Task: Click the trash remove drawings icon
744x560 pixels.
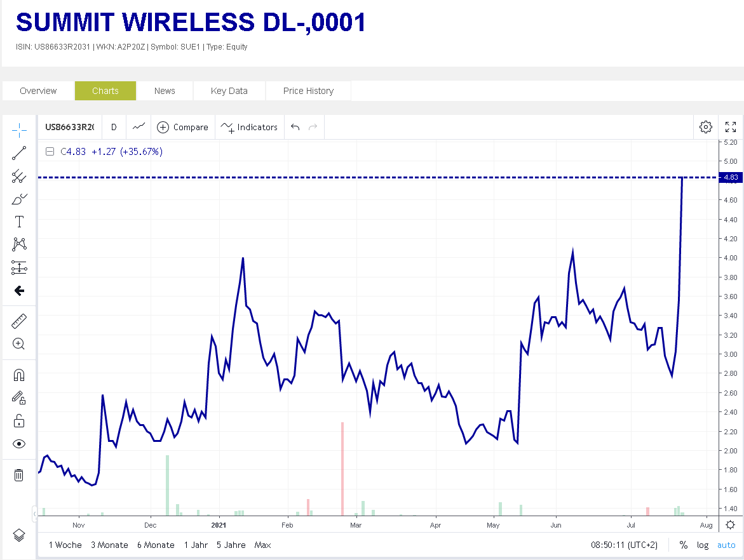Action: pos(19,475)
